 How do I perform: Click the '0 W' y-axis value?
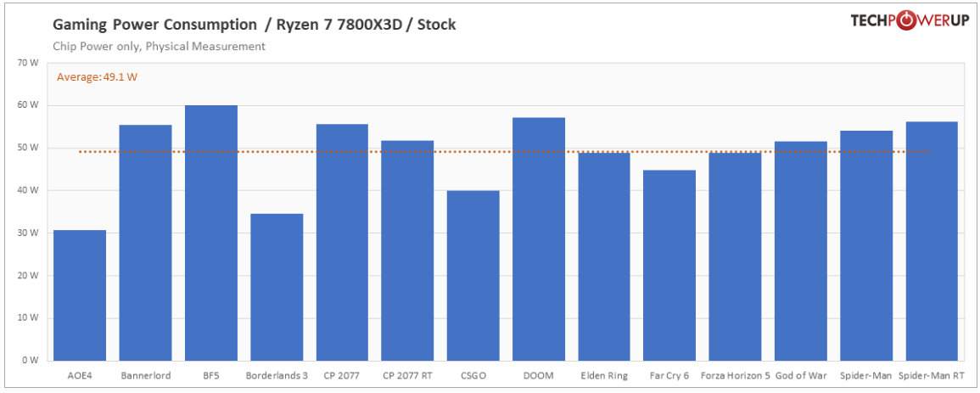coord(32,361)
